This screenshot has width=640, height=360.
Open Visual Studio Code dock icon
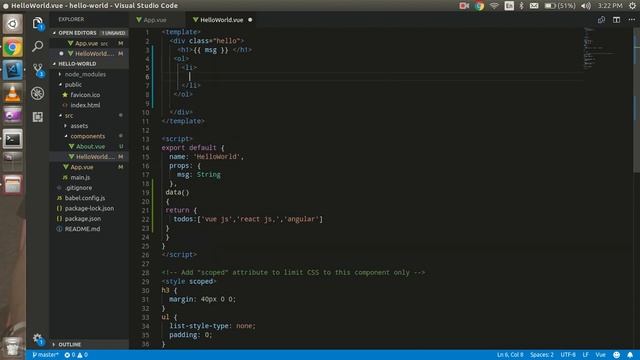coord(13,70)
